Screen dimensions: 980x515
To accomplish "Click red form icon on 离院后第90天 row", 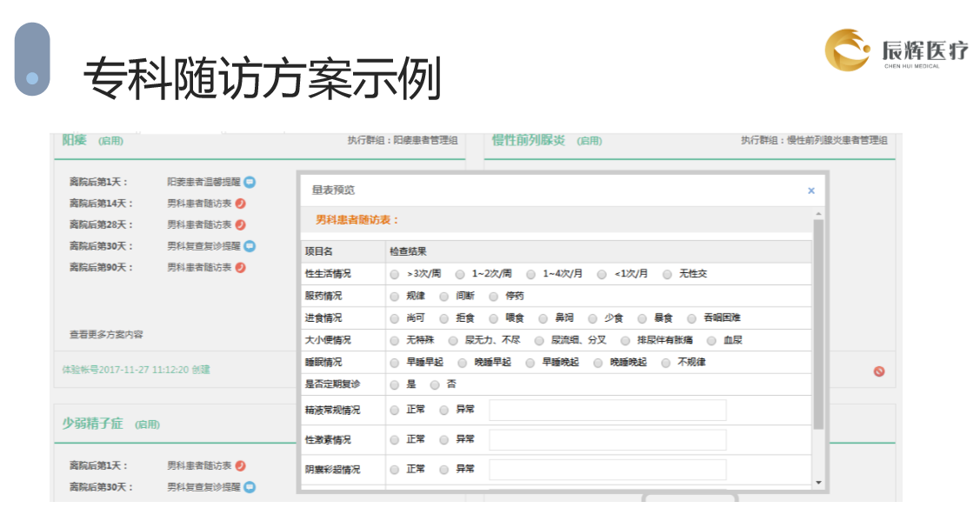I will click(x=241, y=267).
